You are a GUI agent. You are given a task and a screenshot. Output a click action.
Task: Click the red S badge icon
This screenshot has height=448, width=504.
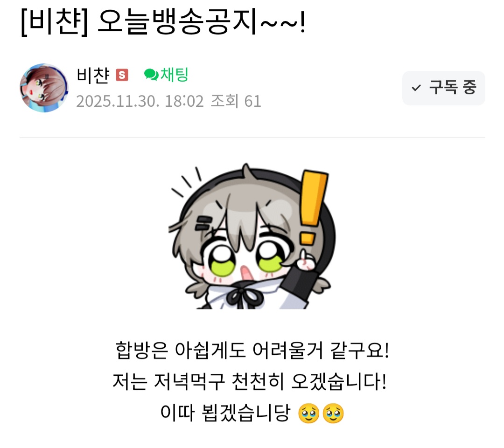tap(122, 75)
